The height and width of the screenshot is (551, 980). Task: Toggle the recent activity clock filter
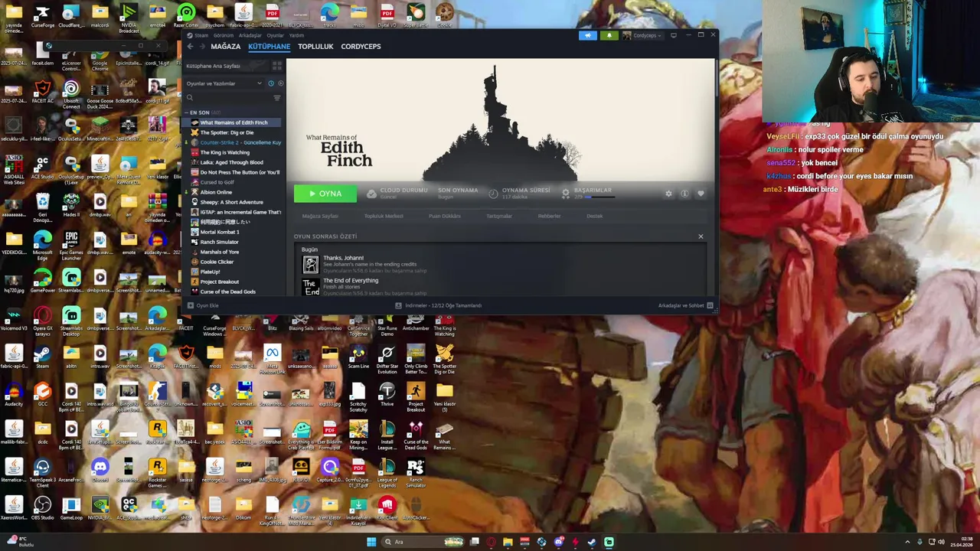point(270,83)
